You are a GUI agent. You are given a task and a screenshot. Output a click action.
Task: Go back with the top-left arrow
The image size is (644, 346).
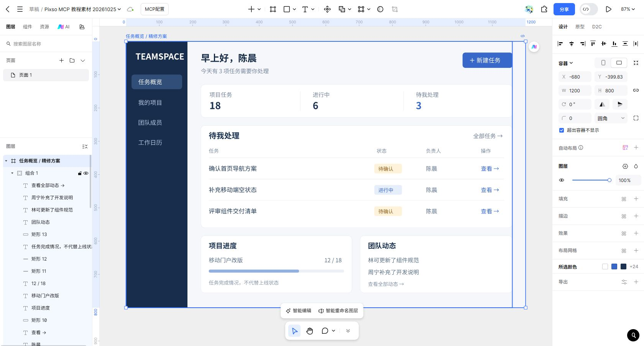point(8,9)
